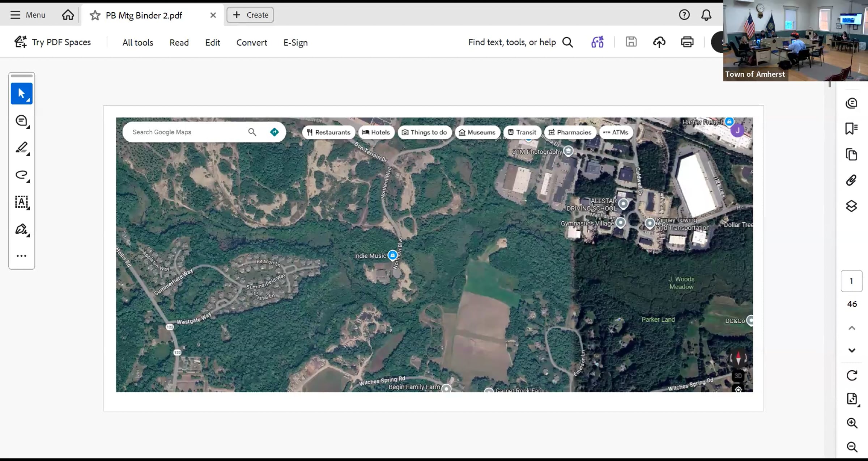868x461 pixels.
Task: Click the "Parker Land" map label
Action: (658, 320)
